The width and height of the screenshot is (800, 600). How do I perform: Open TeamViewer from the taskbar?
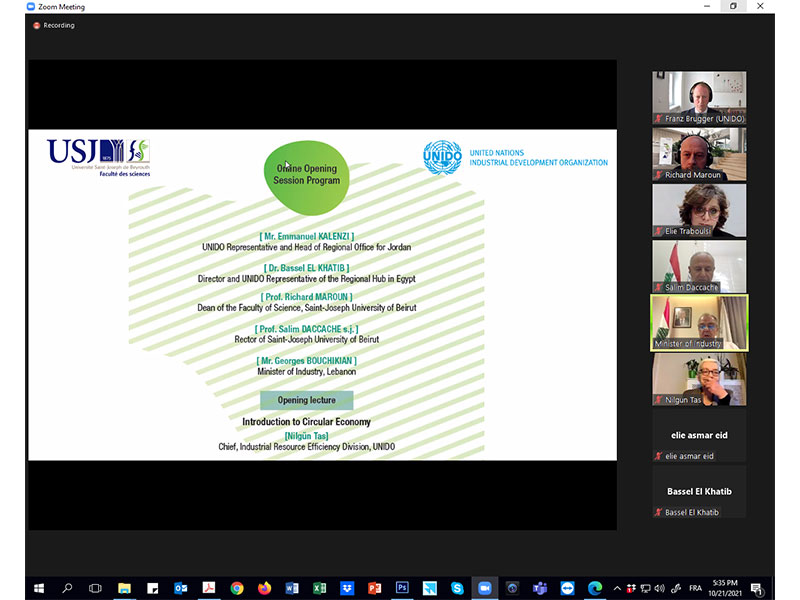pos(567,588)
